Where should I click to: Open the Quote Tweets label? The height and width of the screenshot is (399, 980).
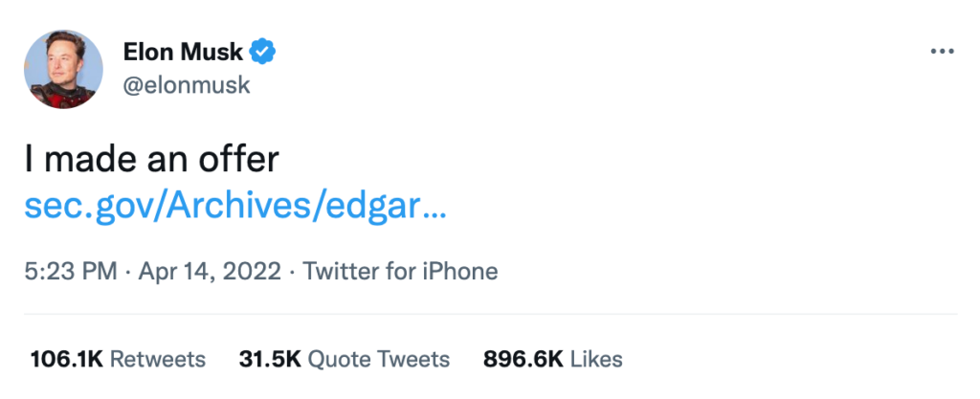[380, 359]
